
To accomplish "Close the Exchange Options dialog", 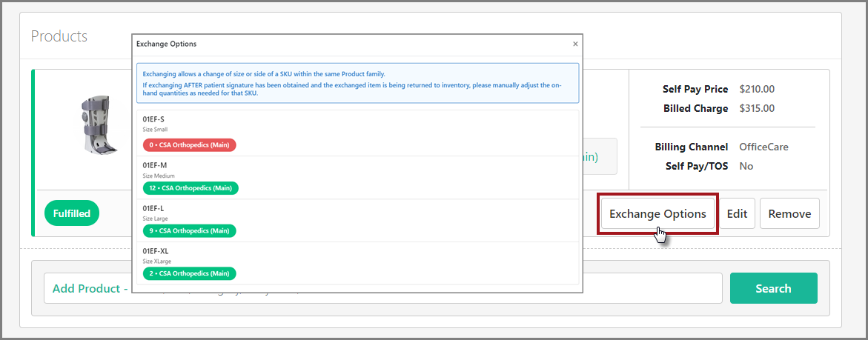I will pos(575,44).
